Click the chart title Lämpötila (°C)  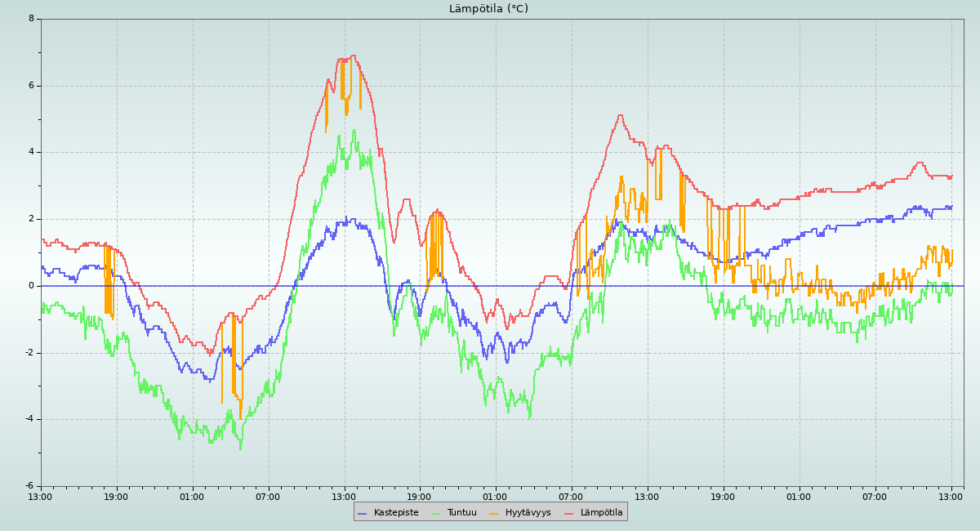tap(488, 9)
